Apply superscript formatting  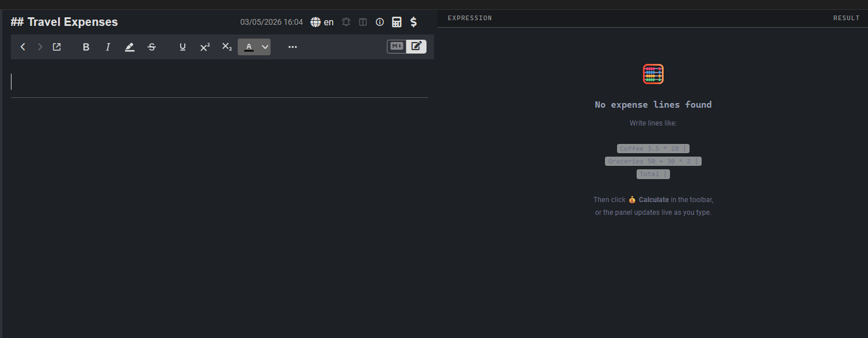205,47
